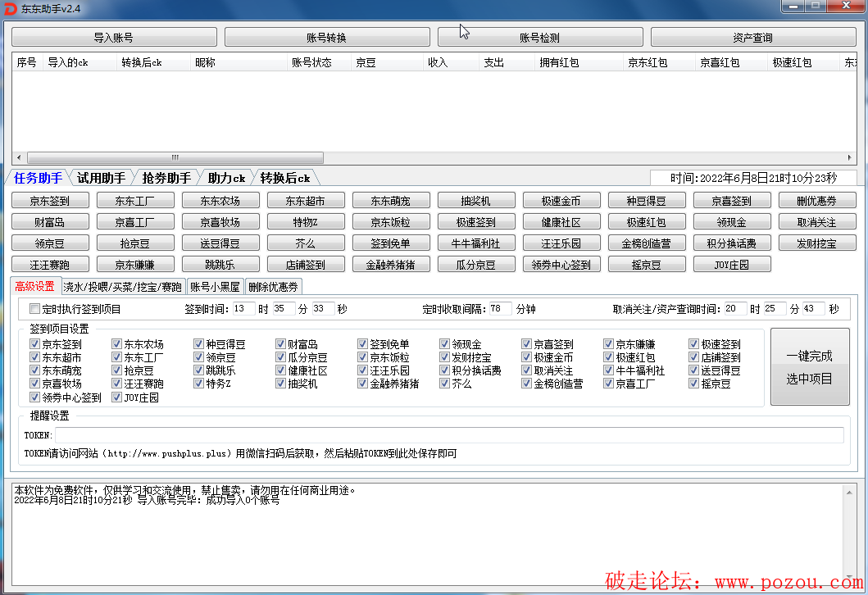Open the 账号小黑屋 sub-tab

[x=215, y=287]
